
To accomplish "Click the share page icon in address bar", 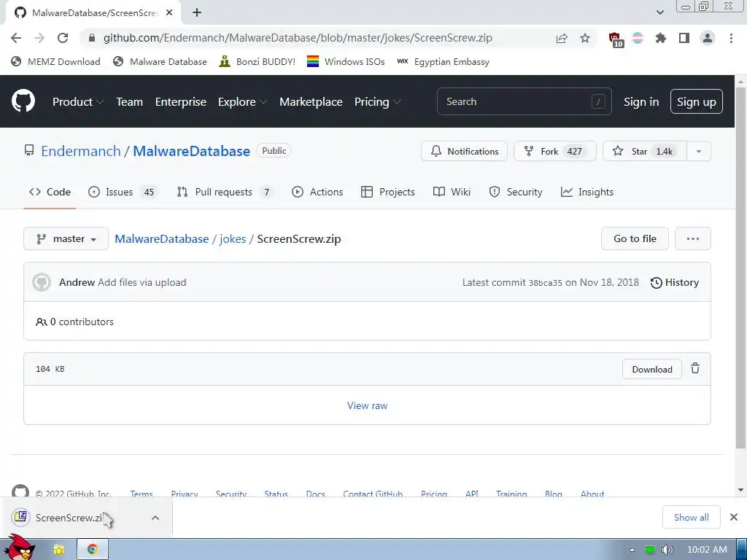I will point(562,38).
